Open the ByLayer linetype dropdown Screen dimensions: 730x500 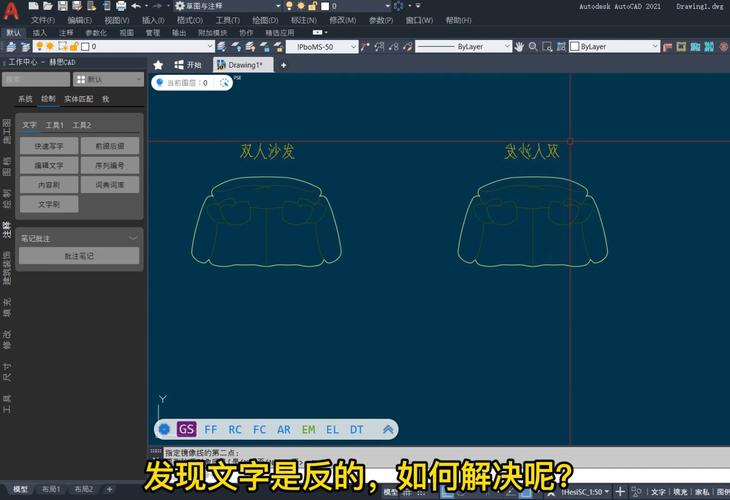click(x=464, y=47)
